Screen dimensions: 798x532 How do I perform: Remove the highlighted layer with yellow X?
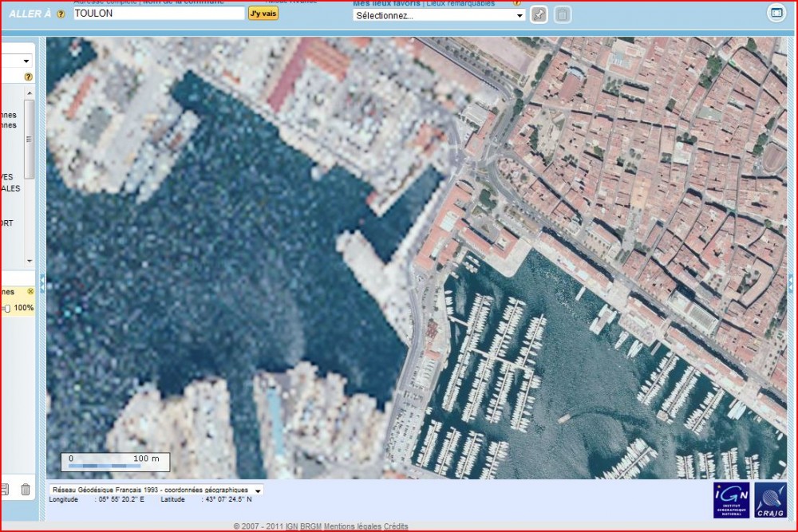click(x=30, y=291)
